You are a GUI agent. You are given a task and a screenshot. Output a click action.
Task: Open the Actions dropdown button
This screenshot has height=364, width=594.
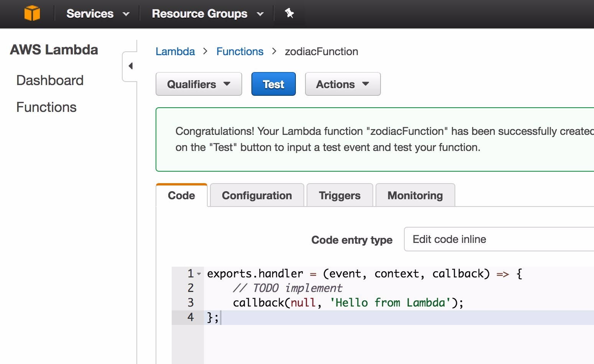342,84
